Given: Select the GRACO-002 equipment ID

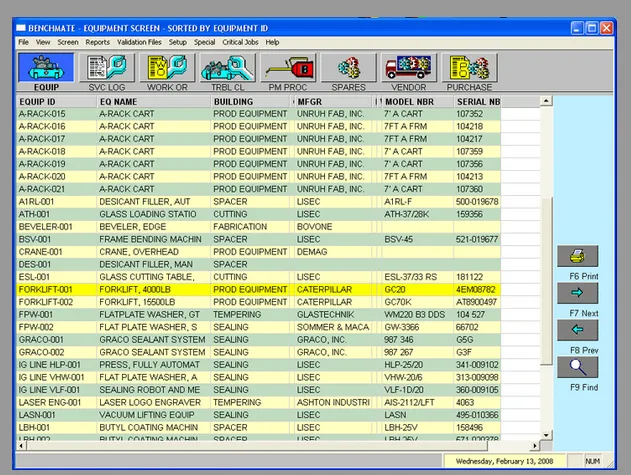Looking at the screenshot, I should click(41, 352).
